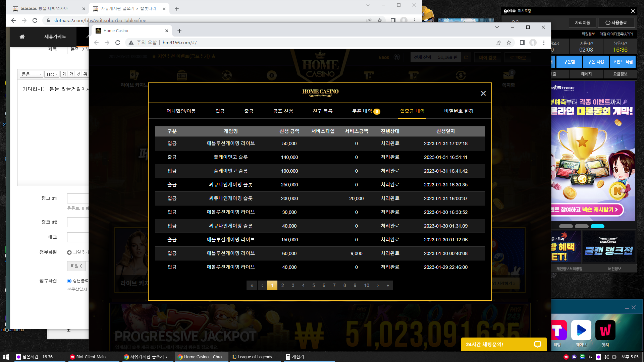Click the 쿠폰 사용 button in geto panel
Image resolution: width=644 pixels, height=362 pixels.
tap(596, 62)
